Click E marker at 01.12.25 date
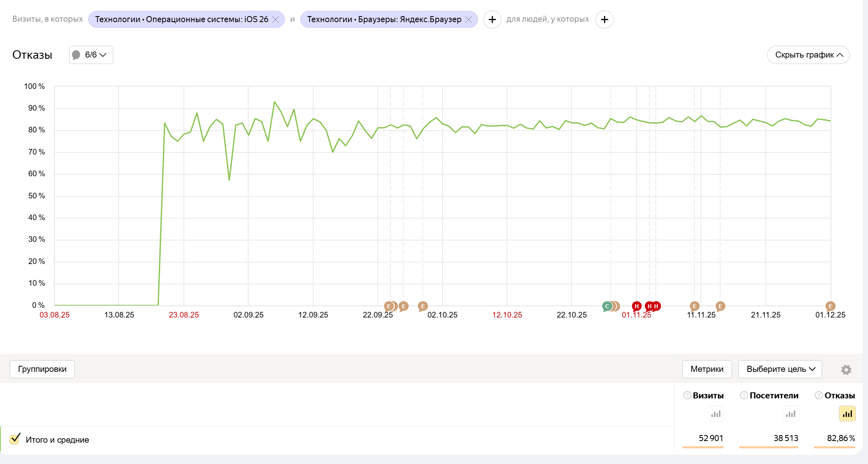868x464 pixels. (x=830, y=306)
